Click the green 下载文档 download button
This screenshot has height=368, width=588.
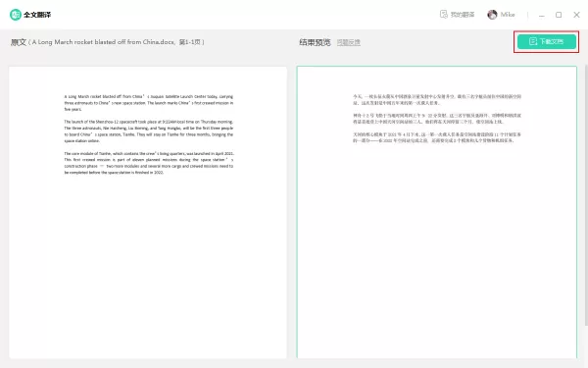[547, 41]
